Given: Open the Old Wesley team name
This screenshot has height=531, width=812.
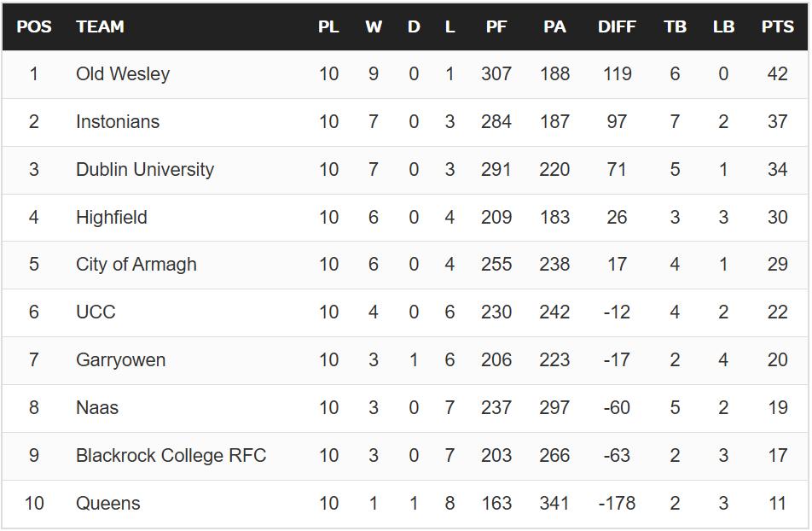Looking at the screenshot, I should tap(123, 74).
